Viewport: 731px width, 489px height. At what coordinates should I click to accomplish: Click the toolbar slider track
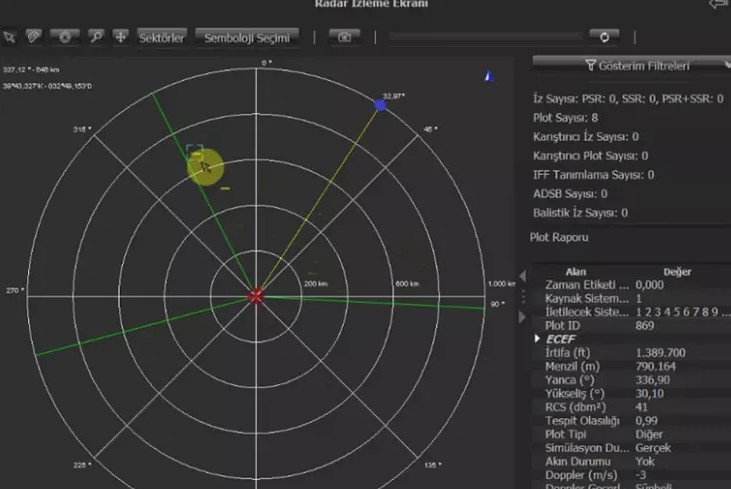[x=485, y=37]
